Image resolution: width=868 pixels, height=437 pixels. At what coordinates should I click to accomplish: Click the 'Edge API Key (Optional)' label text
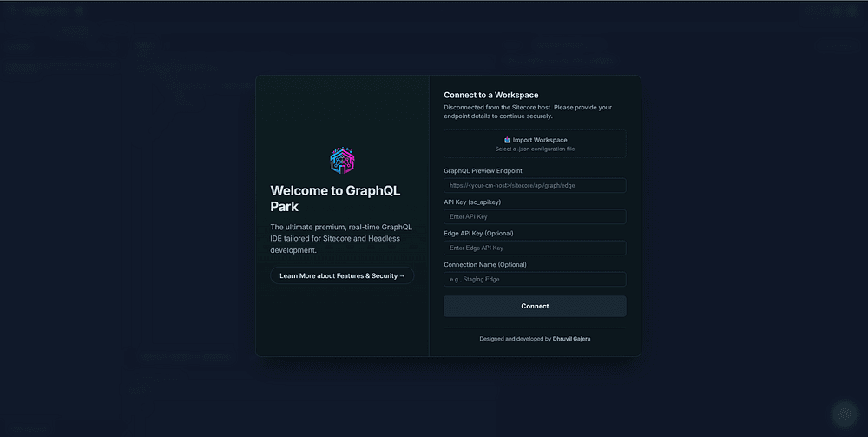point(478,233)
